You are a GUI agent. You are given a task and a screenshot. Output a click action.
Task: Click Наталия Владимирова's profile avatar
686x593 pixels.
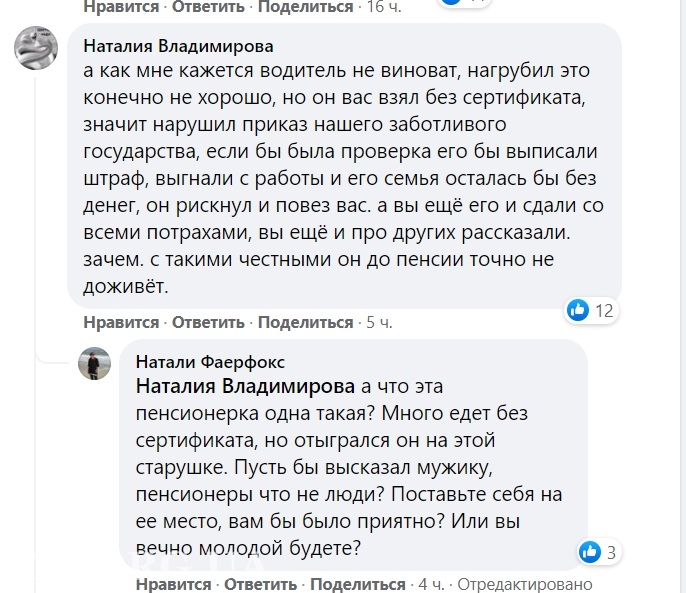[x=35, y=47]
